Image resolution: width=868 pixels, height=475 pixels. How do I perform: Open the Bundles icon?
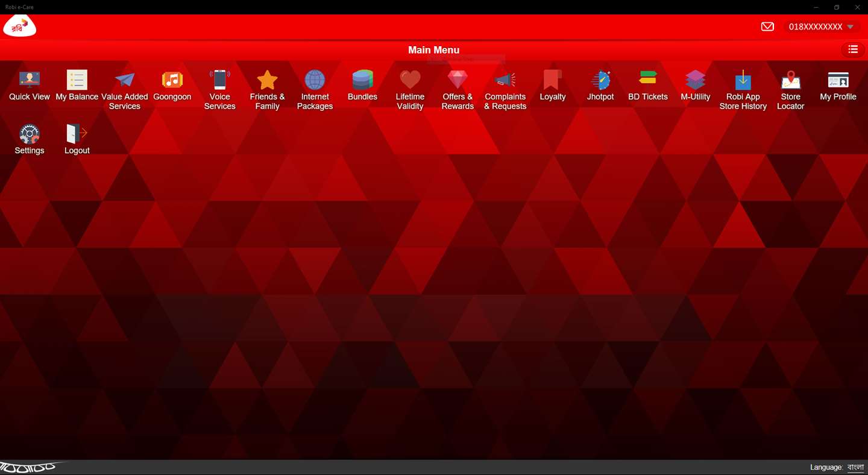click(362, 80)
